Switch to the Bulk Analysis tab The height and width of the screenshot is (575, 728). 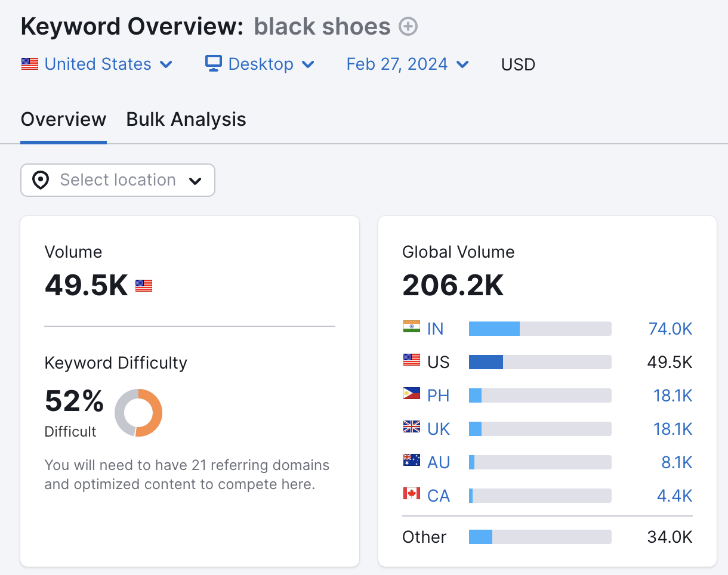[186, 119]
